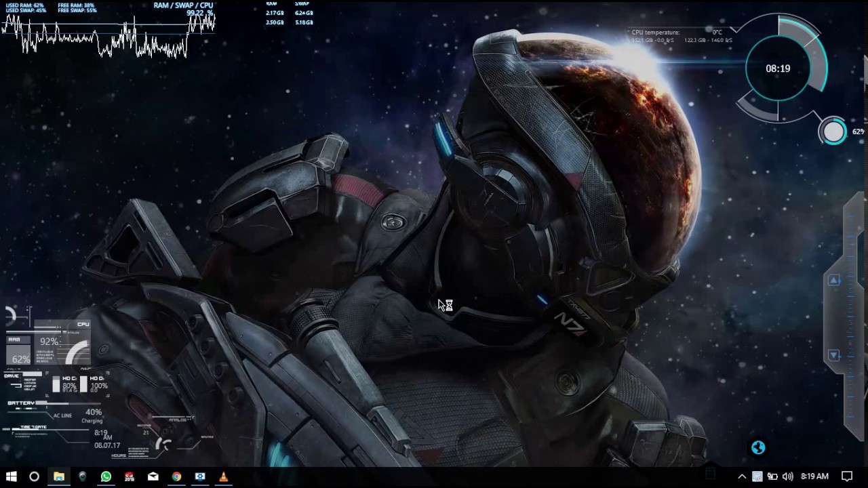Click the down arrow on right side panel
868x488 pixels.
coord(834,355)
